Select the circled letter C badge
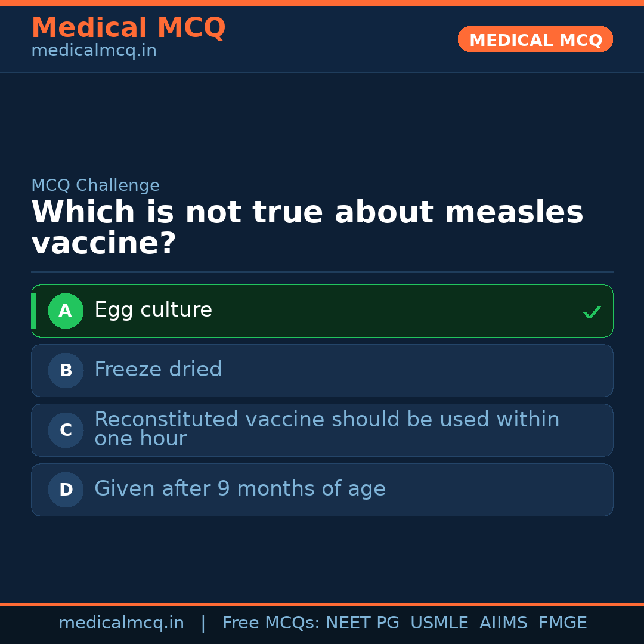This screenshot has height=644, width=644. 66,430
